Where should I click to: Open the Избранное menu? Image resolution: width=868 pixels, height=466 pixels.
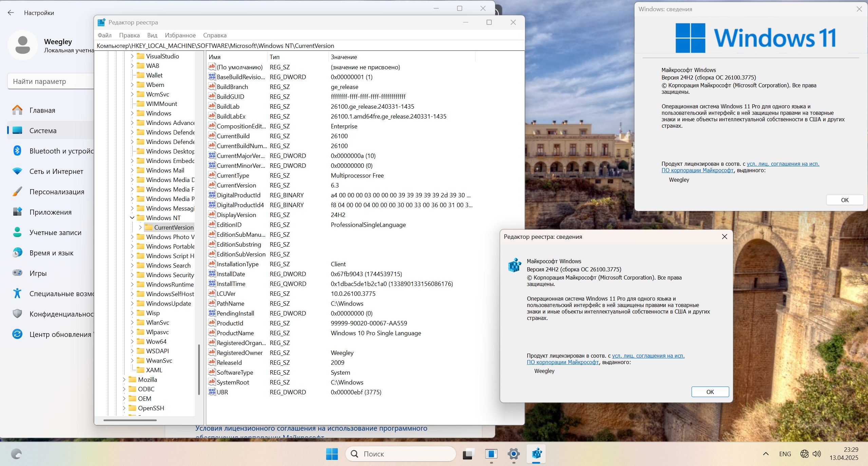tap(181, 35)
